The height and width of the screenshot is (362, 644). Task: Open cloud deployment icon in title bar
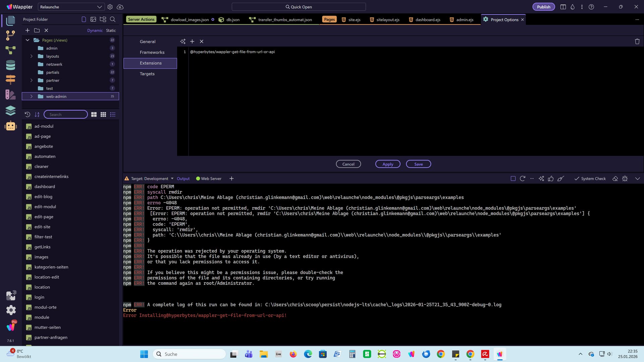tap(120, 7)
